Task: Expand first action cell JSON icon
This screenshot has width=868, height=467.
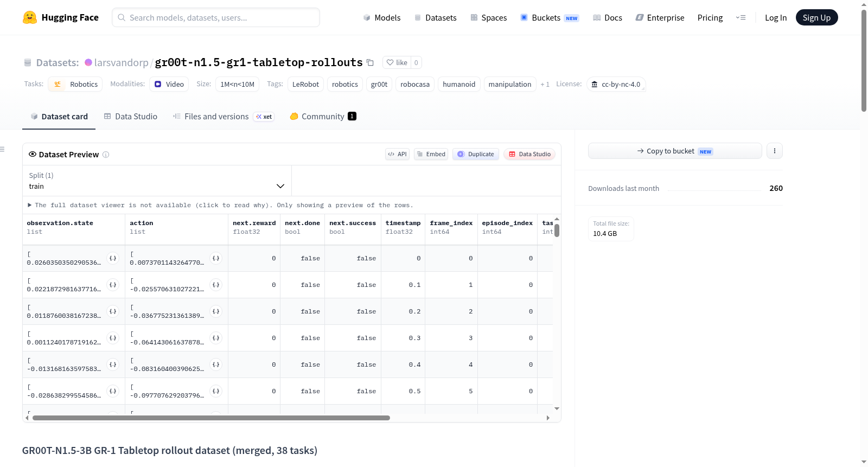Action: 216,258
